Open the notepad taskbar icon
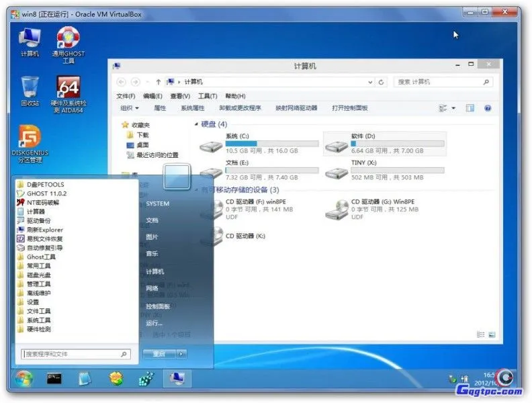This screenshot has height=403, width=532. click(85, 379)
